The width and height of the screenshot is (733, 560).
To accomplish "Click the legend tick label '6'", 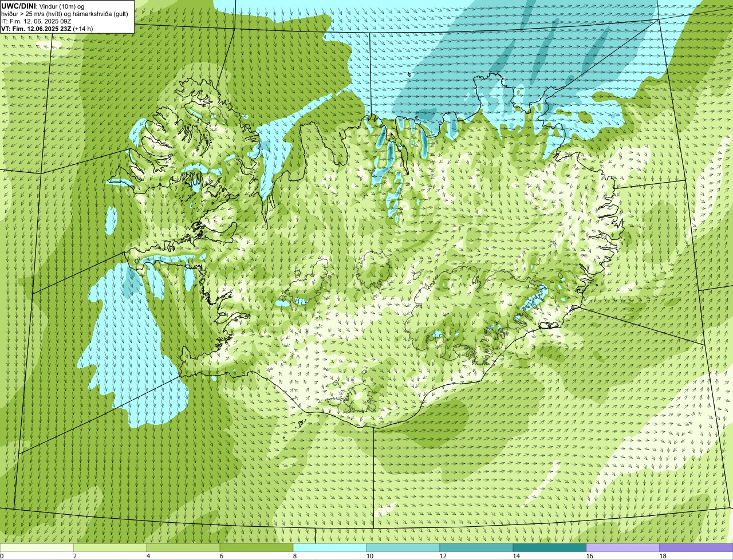I will coord(222,556).
